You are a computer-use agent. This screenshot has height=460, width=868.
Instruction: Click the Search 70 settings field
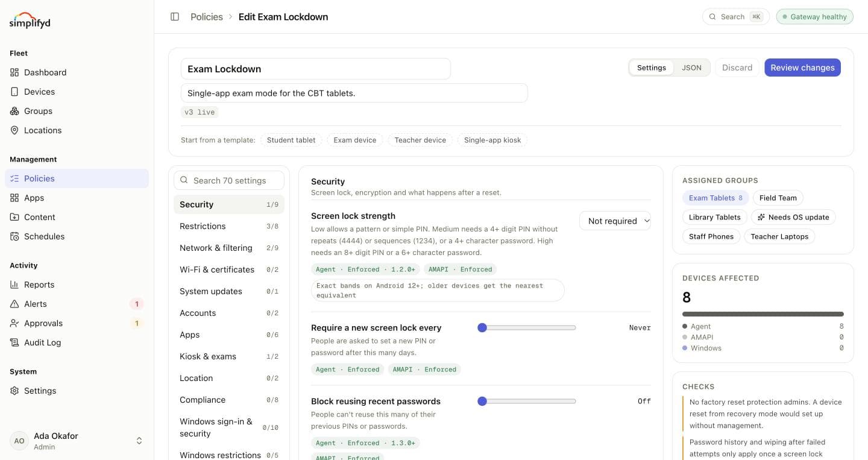(229, 180)
